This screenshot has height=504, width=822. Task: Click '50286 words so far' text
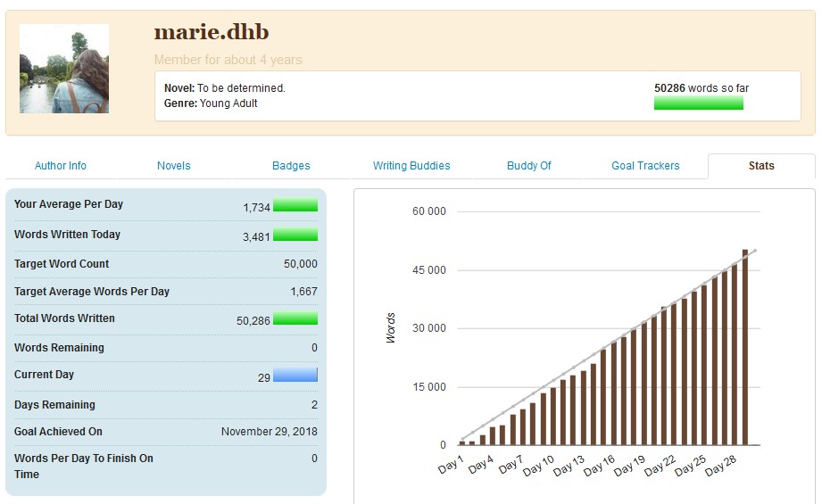[702, 88]
